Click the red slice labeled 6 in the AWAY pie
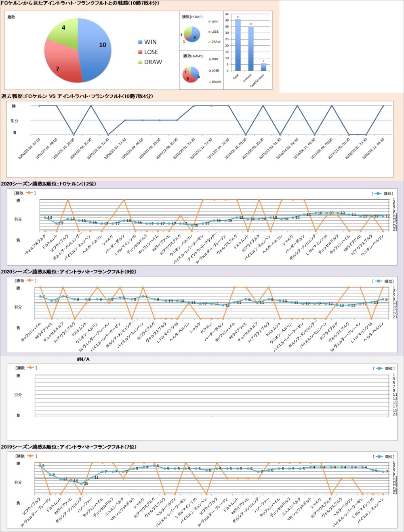The image size is (404, 532). 189,77
